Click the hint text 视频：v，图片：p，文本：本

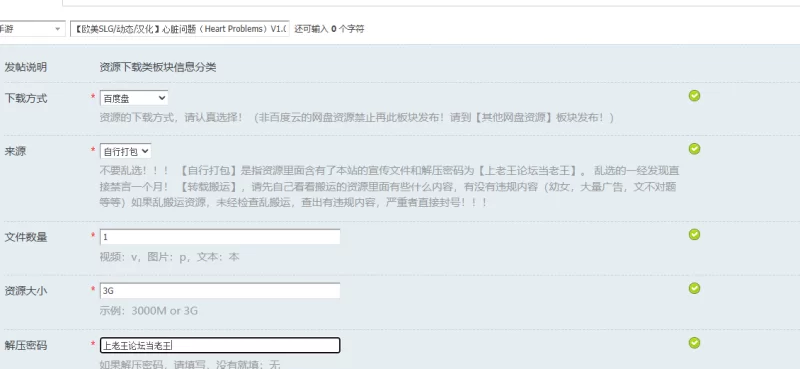[169, 257]
